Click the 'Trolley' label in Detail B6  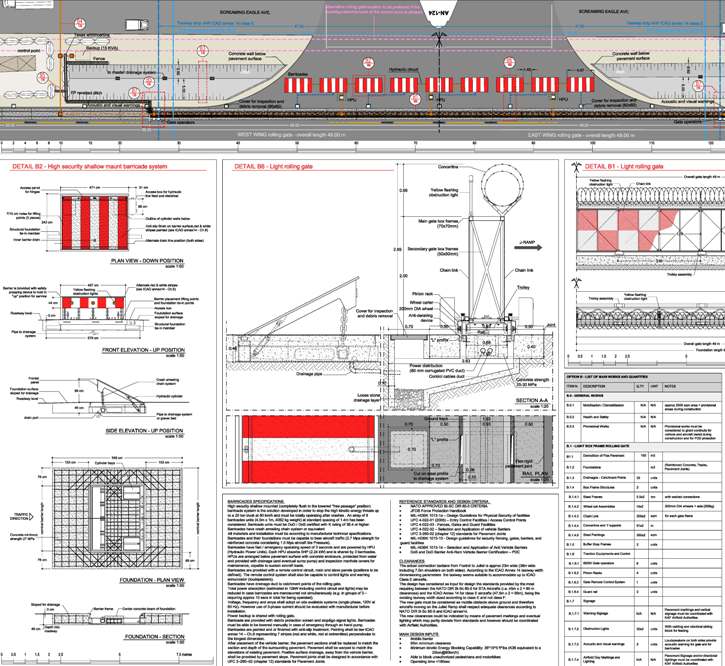click(x=523, y=287)
